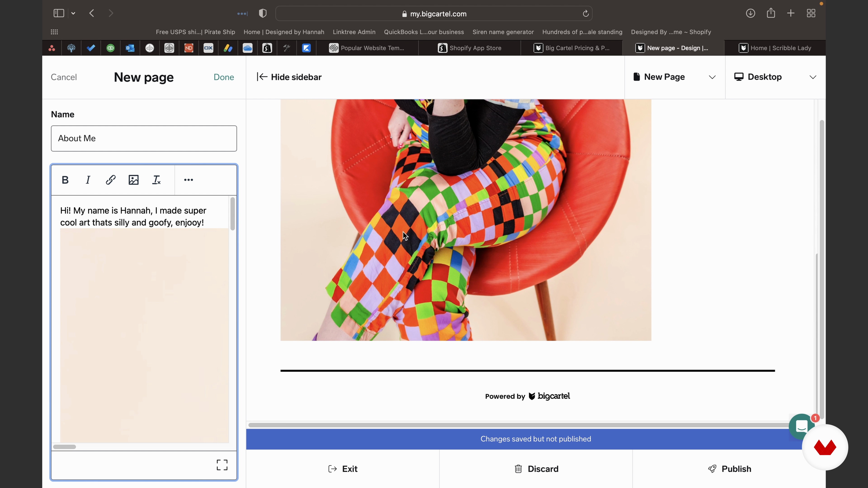Open Linktree Admin bookmark
Viewport: 868px width, 488px height.
click(354, 32)
